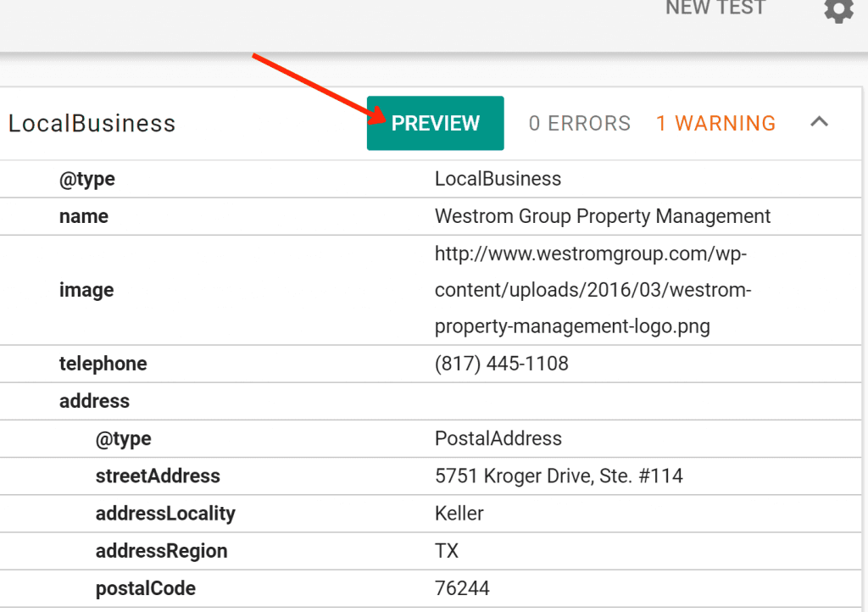Open the settings gear icon
868x612 pixels.
pos(837,10)
